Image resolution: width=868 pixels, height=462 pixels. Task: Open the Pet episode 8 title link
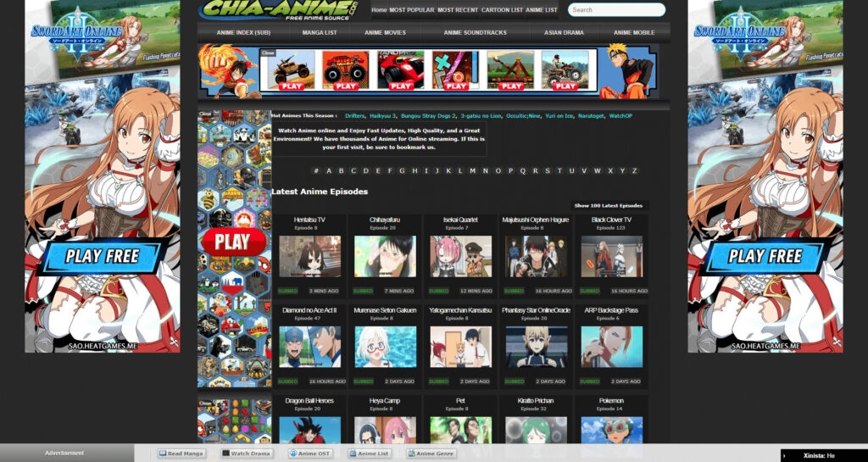click(x=460, y=401)
